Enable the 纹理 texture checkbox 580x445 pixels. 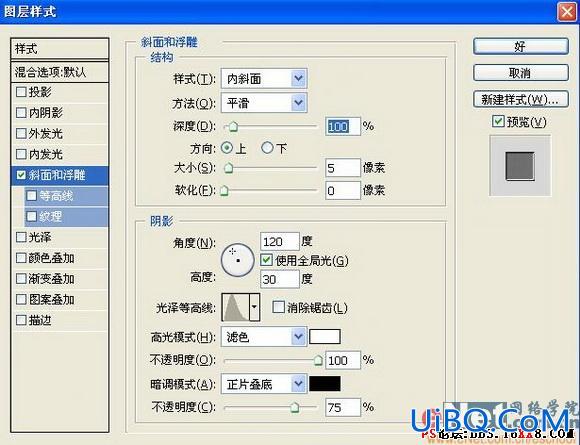tap(32, 216)
